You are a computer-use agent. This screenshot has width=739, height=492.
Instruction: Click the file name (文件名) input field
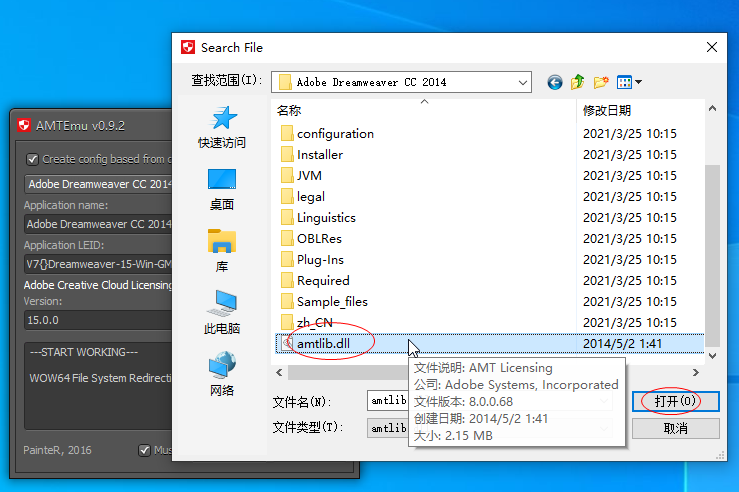click(x=489, y=401)
